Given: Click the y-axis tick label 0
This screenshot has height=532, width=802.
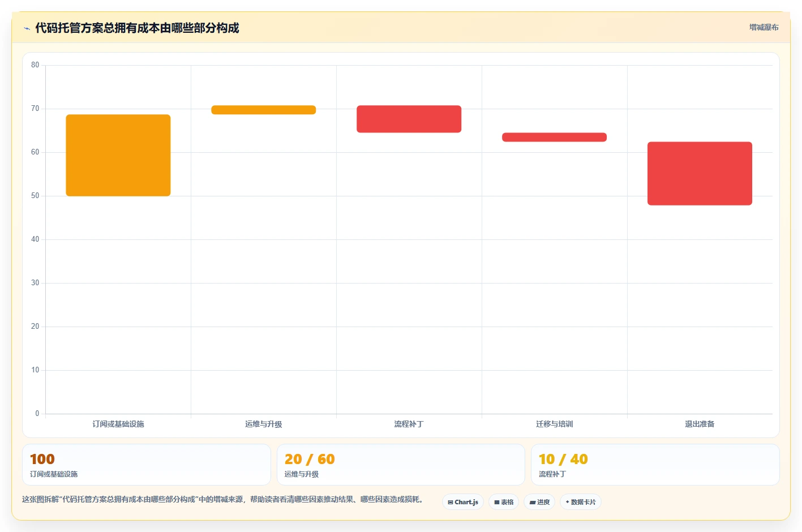Looking at the screenshot, I should (x=37, y=414).
